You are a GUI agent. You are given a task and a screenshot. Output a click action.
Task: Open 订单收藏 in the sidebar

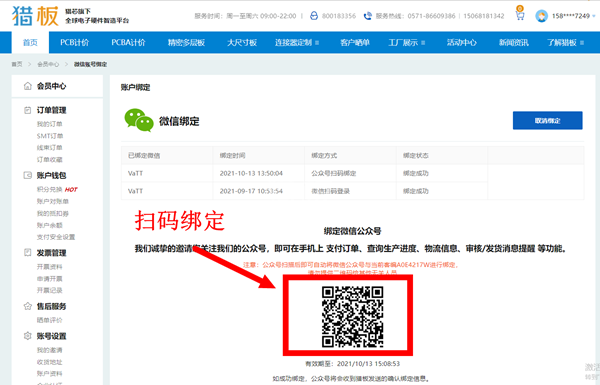click(49, 159)
